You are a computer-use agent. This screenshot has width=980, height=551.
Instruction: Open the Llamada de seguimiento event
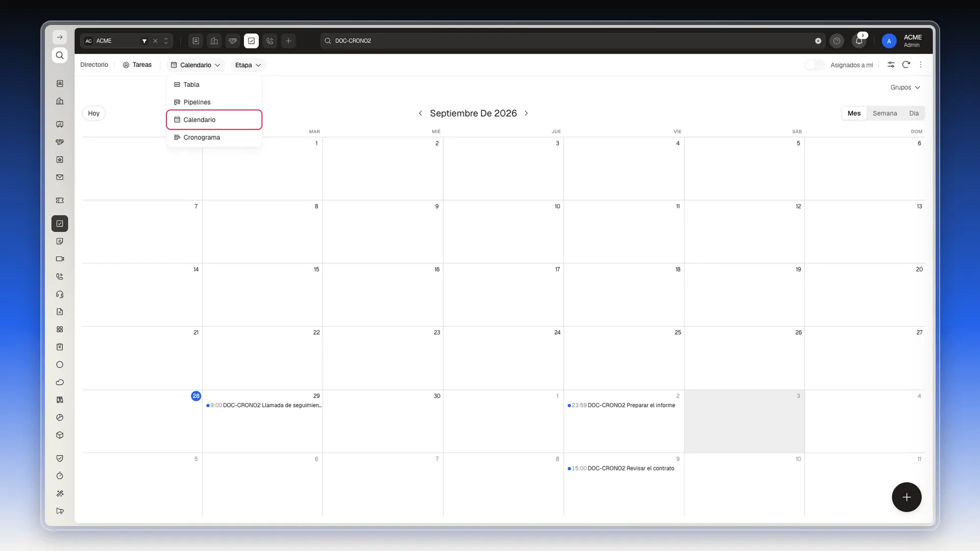(x=263, y=405)
